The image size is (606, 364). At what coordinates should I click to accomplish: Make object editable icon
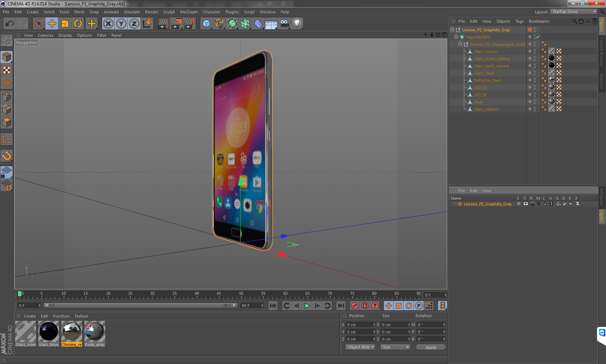6,41
